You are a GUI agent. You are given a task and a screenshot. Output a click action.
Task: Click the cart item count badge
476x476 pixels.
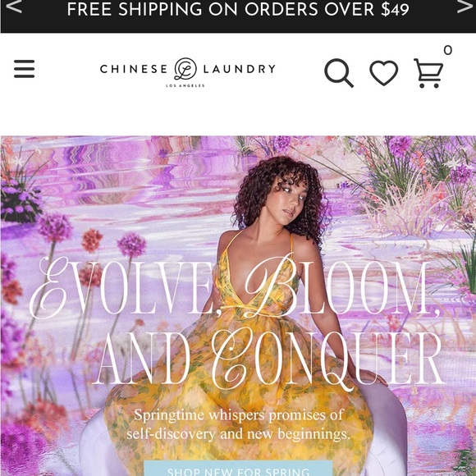point(448,50)
